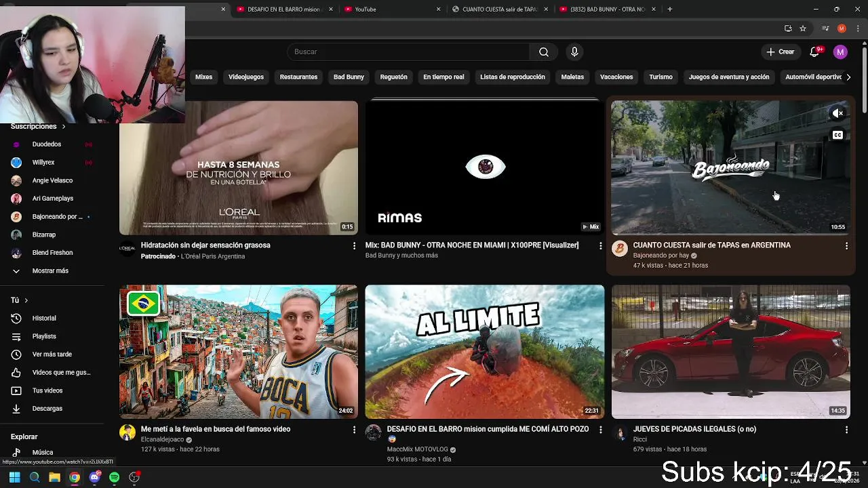Viewport: 868px width, 488px height.
Task: Open Spotify from the taskbar
Action: (x=114, y=477)
